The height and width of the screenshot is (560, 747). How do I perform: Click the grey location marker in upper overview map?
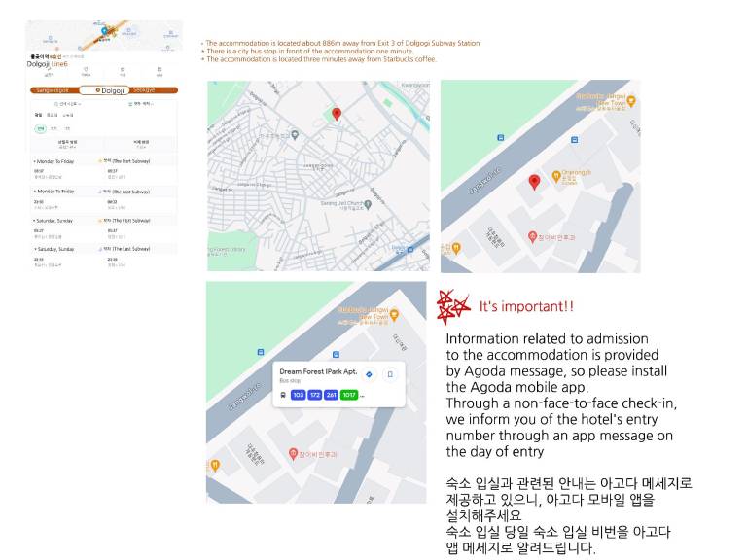(x=295, y=135)
